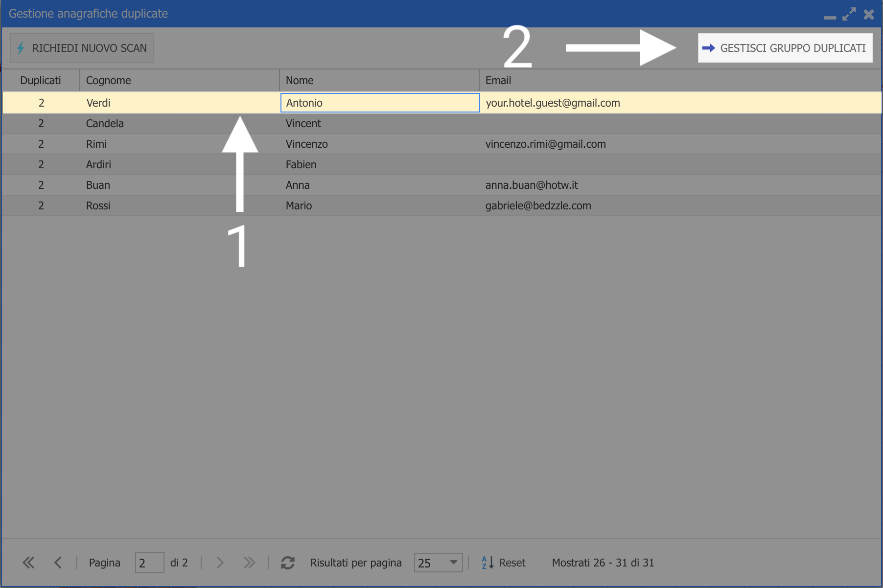Open the results per page dropdown

(453, 563)
